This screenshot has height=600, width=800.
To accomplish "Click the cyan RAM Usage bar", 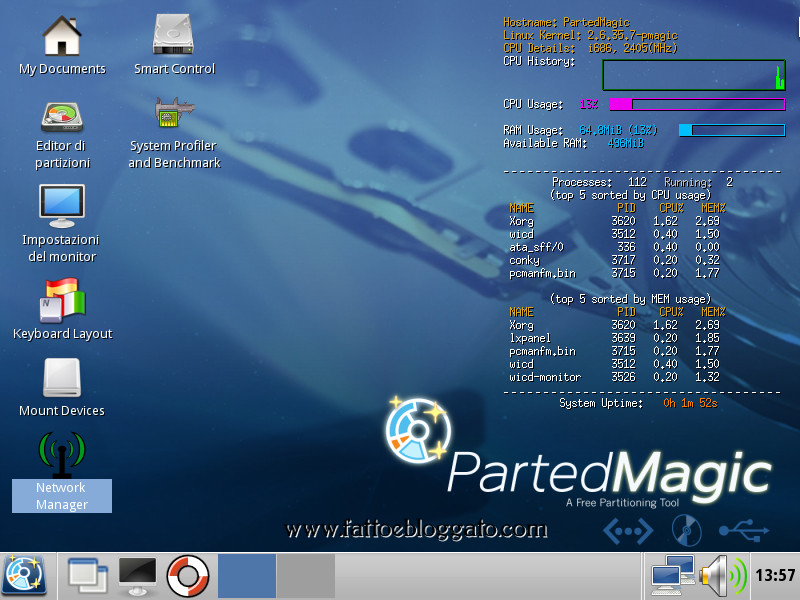I will 732,130.
